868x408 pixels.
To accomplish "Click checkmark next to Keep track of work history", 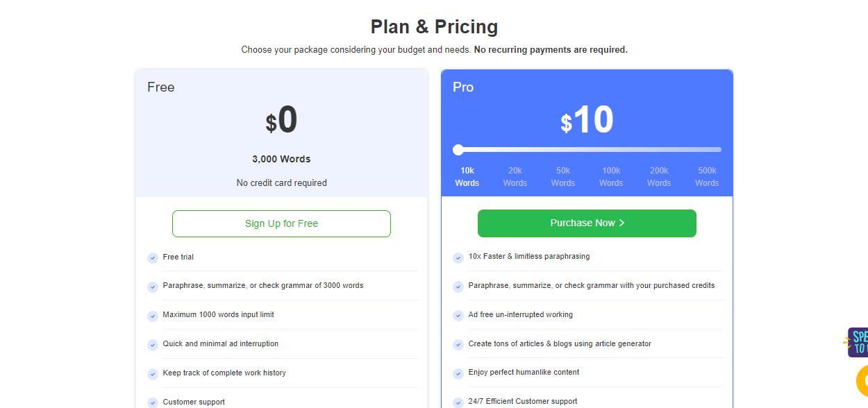I will click(153, 374).
